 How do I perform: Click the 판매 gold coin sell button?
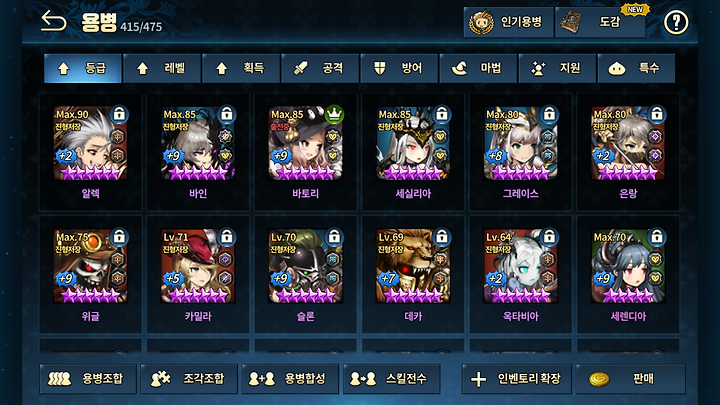[x=630, y=379]
